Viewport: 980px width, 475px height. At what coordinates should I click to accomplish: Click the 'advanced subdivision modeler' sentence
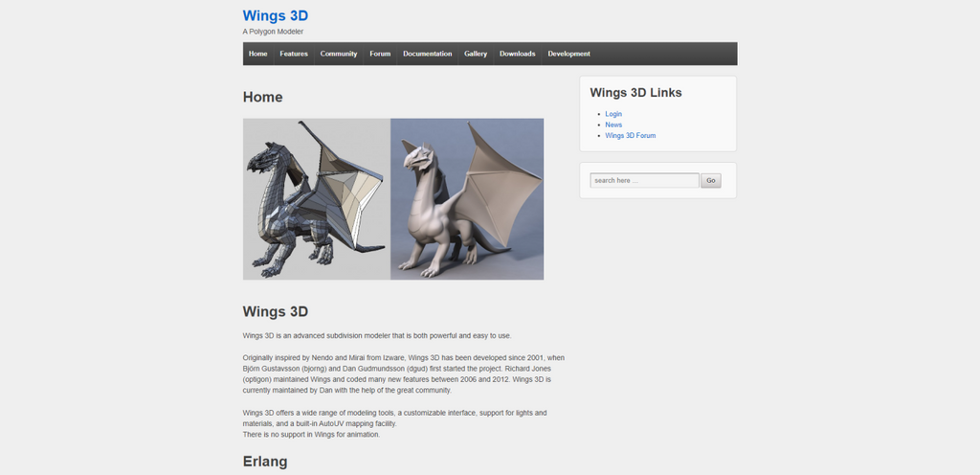click(x=377, y=335)
